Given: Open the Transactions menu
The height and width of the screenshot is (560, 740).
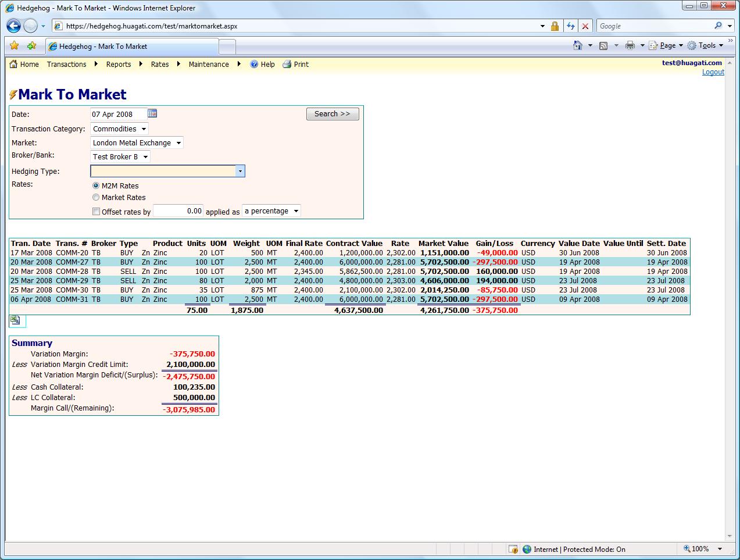Looking at the screenshot, I should (x=66, y=65).
